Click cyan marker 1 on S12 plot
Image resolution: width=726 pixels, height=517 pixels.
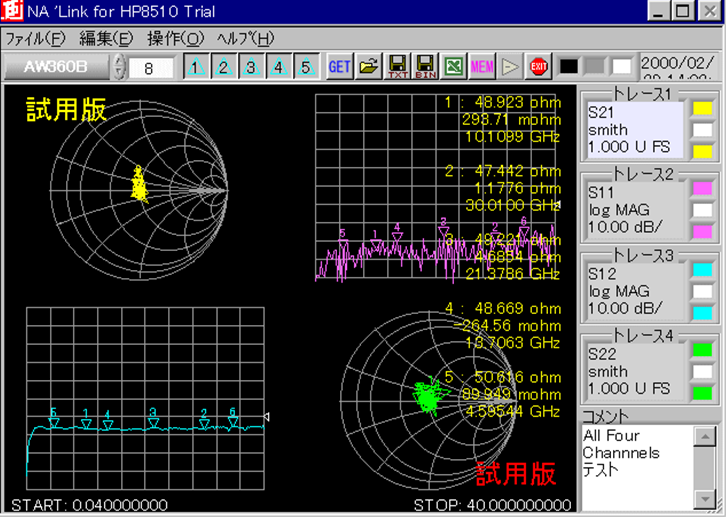click(x=86, y=419)
